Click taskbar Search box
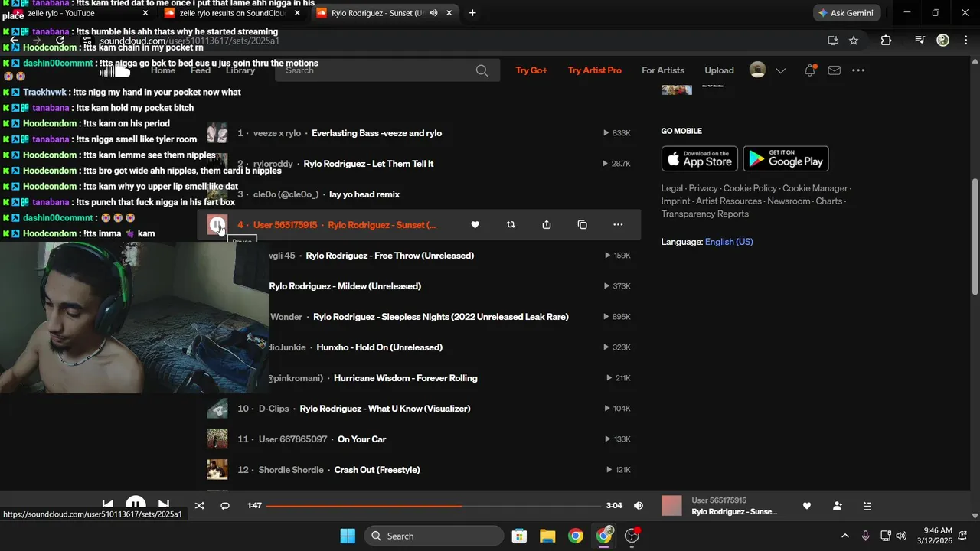 coord(433,536)
